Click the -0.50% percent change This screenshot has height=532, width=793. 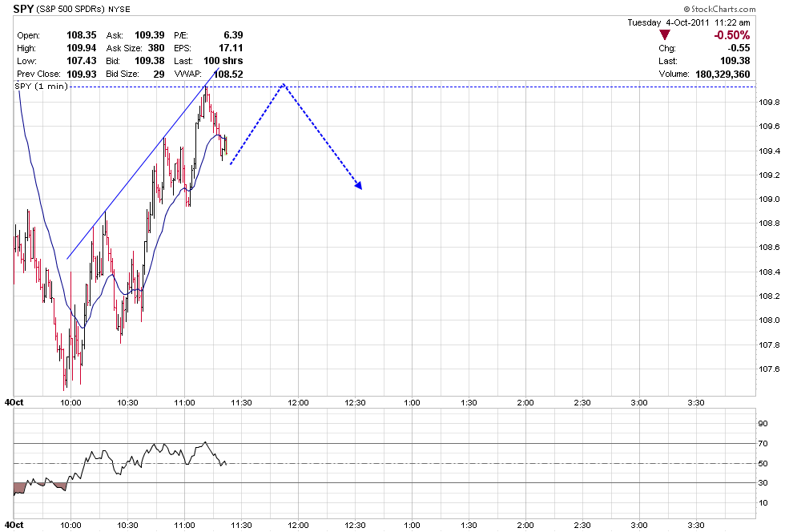pos(732,35)
